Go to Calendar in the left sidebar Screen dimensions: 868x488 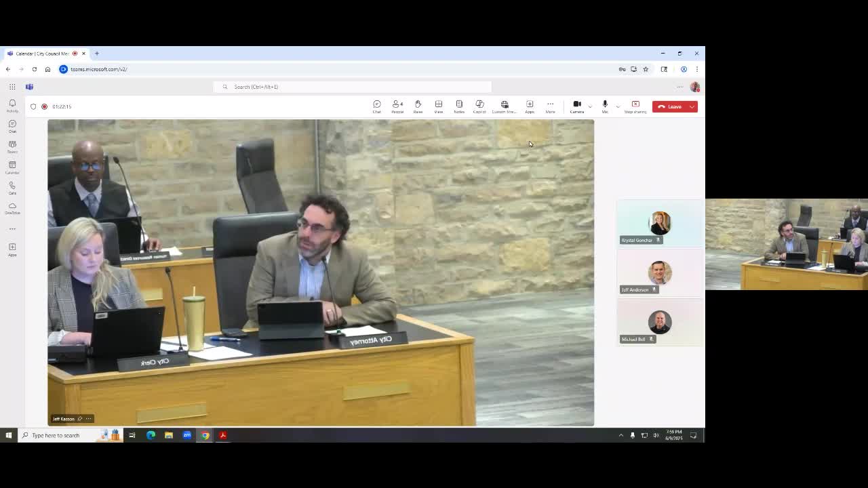(x=12, y=167)
